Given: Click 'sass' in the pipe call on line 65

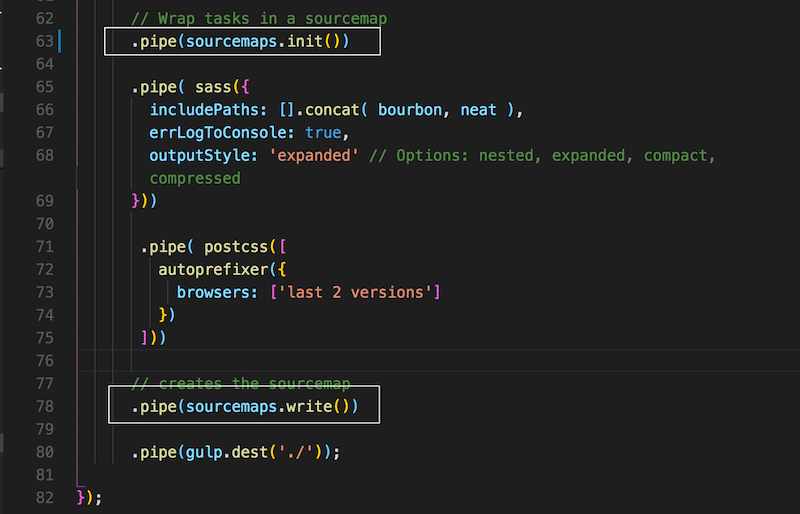Looking at the screenshot, I should (213, 87).
